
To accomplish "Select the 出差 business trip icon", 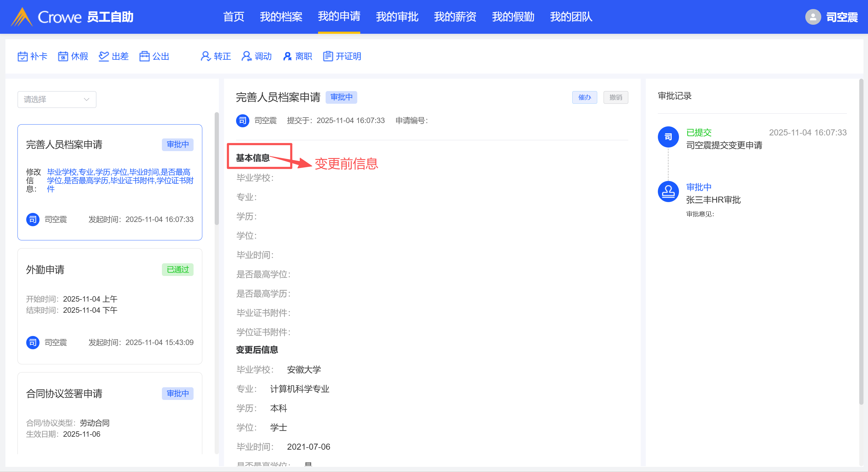I will tap(104, 56).
